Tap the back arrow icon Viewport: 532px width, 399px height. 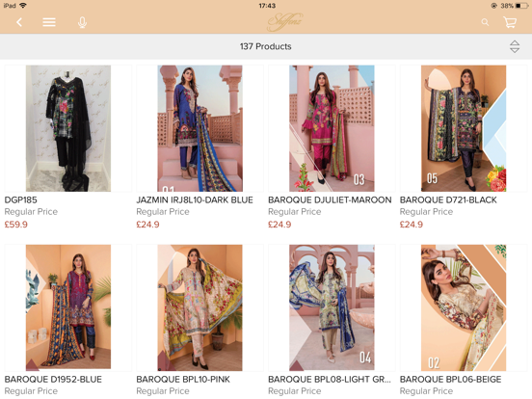pos(19,22)
